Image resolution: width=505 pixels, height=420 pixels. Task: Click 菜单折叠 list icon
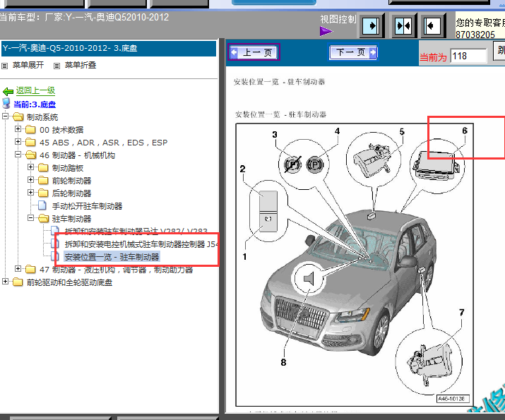click(x=57, y=66)
